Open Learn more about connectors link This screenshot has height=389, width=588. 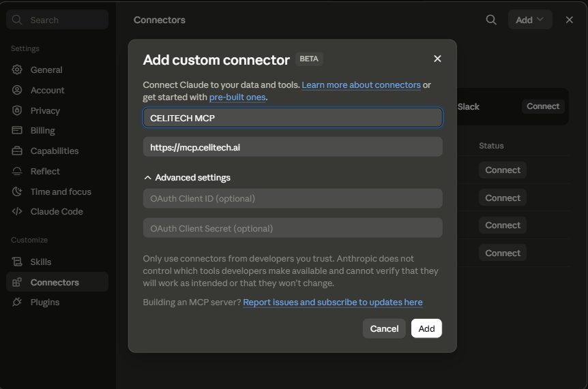(361, 85)
